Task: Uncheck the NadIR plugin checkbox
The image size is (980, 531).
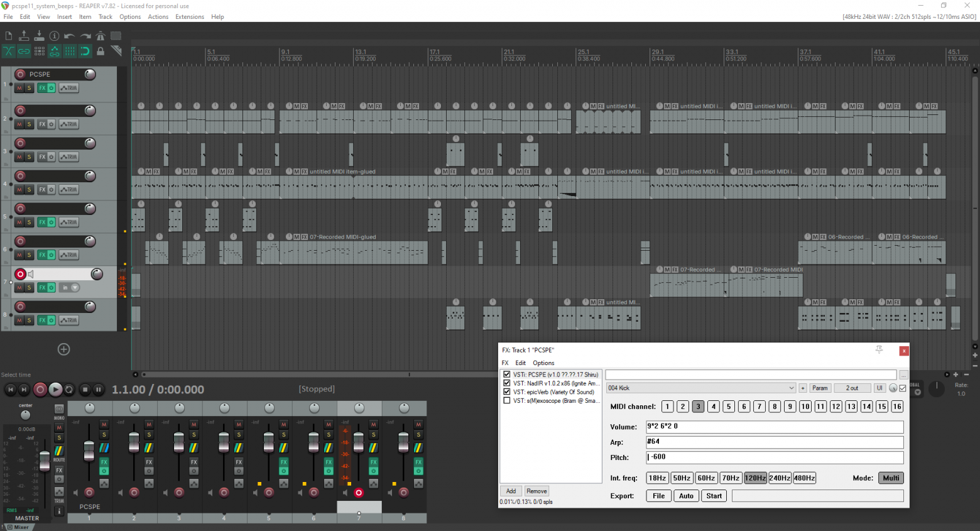Action: (x=507, y=383)
